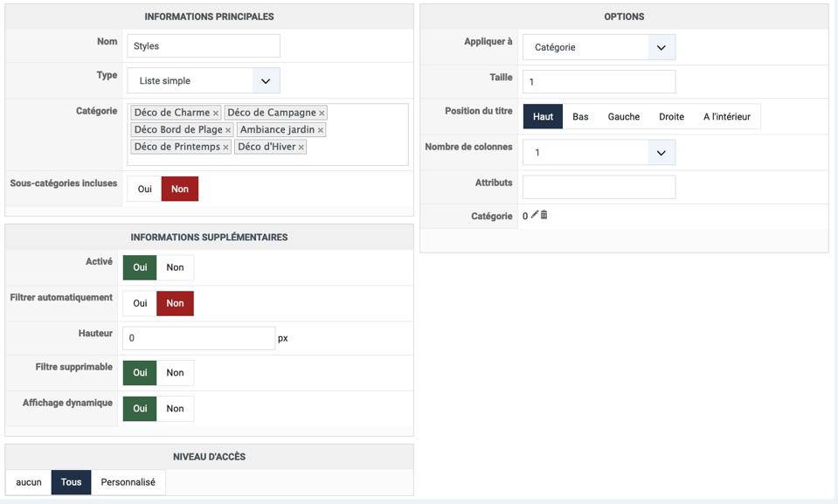Screen dimensions: 838x504
Task: Set Sous-catégories incluses to Oui
Action: (x=145, y=189)
